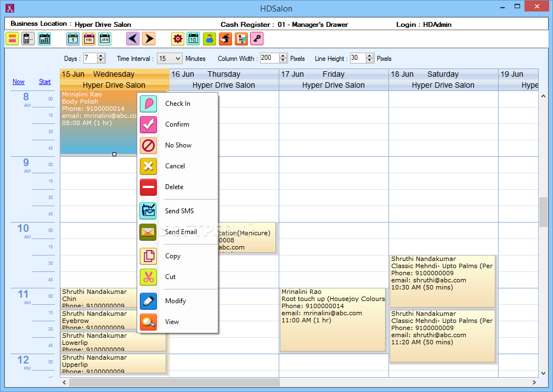Choose Copy menu entry
553x392 pixels.
pyautogui.click(x=178, y=256)
